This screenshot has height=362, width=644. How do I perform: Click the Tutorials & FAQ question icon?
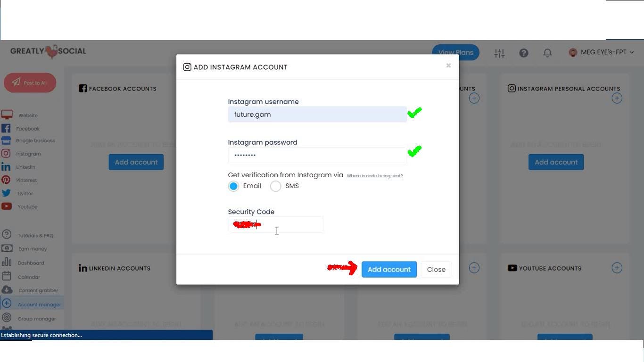click(7, 234)
